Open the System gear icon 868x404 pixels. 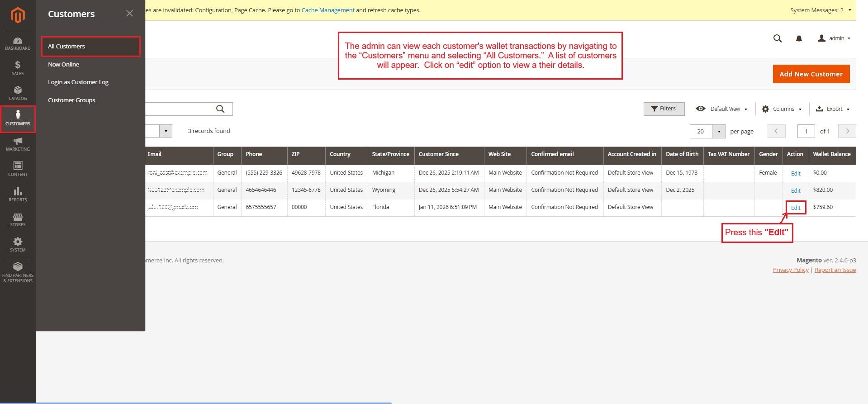18,245
